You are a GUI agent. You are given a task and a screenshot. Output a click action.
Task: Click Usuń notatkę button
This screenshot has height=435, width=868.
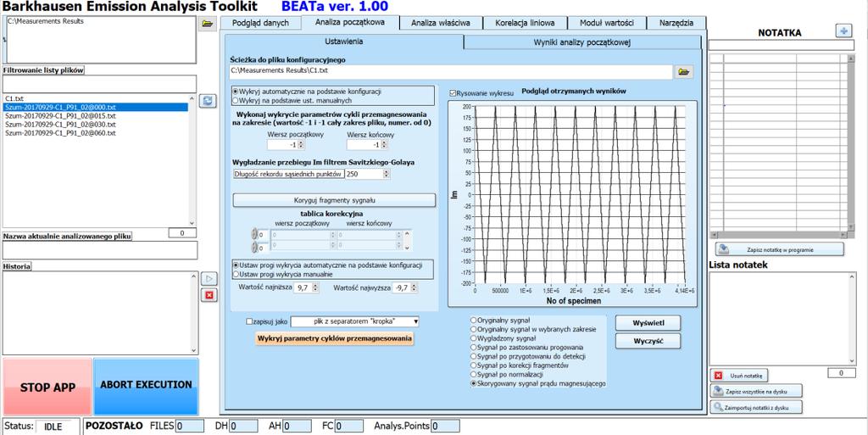tap(738, 376)
